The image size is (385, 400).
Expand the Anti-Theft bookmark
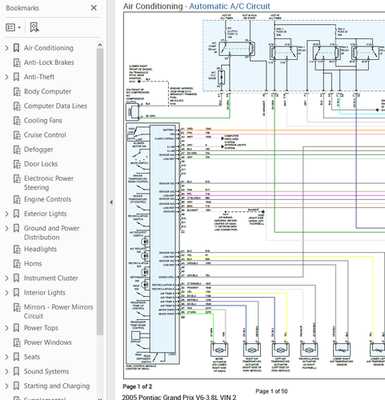6,77
